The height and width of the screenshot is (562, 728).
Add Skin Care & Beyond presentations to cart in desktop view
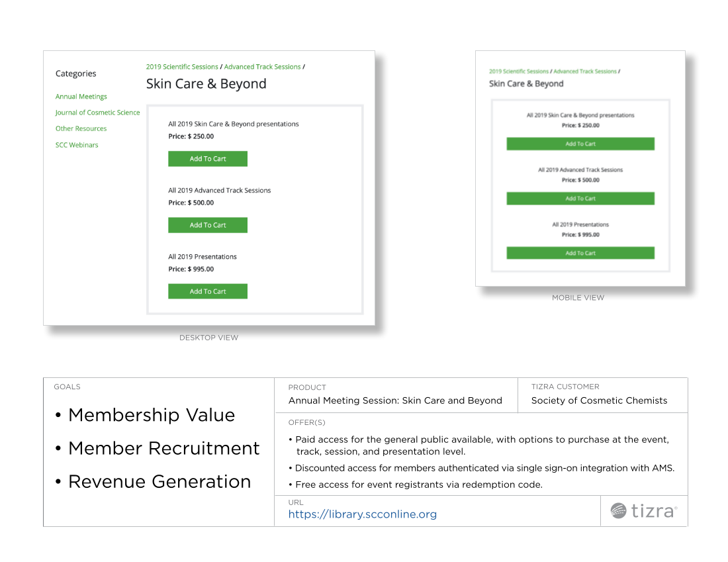(208, 159)
